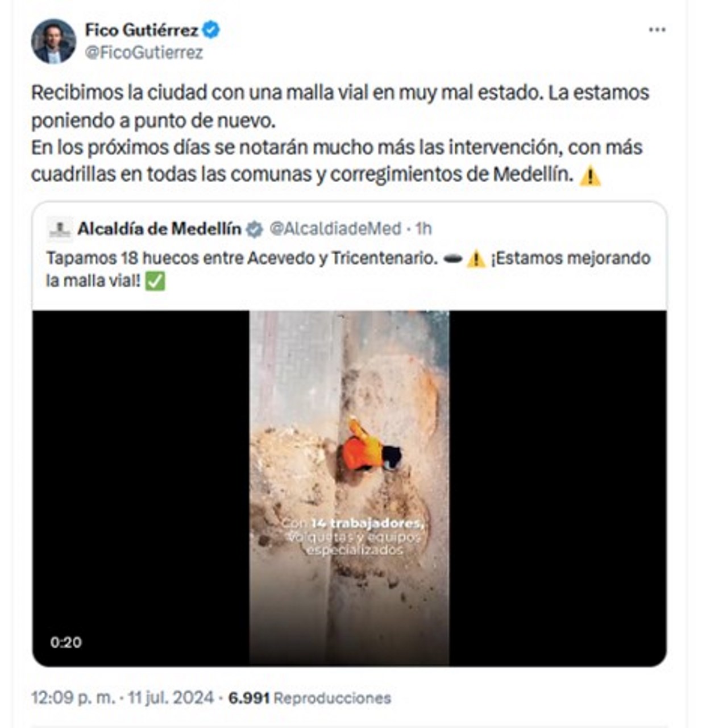Open the three-dot more options menu
702x728 pixels.
pyautogui.click(x=657, y=30)
